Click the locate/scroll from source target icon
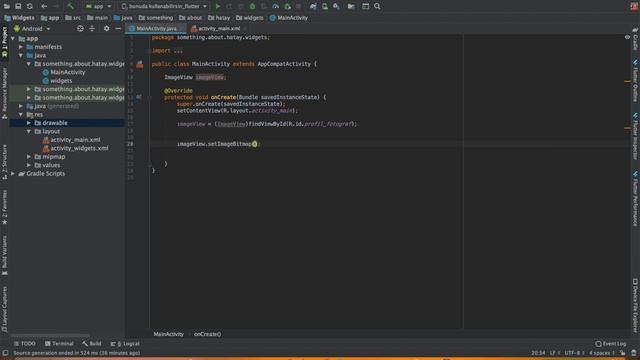 [80, 29]
